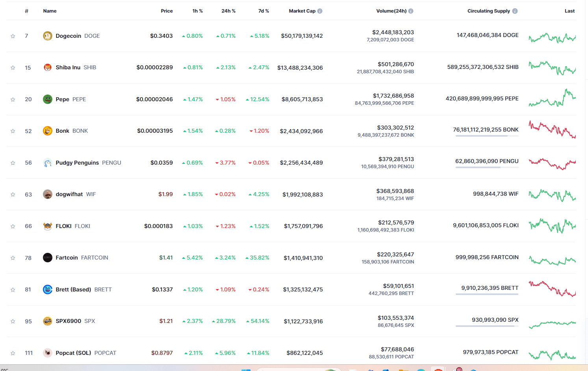This screenshot has height=371, width=588.
Task: Open the Shiba Inu coin page
Action: [68, 67]
